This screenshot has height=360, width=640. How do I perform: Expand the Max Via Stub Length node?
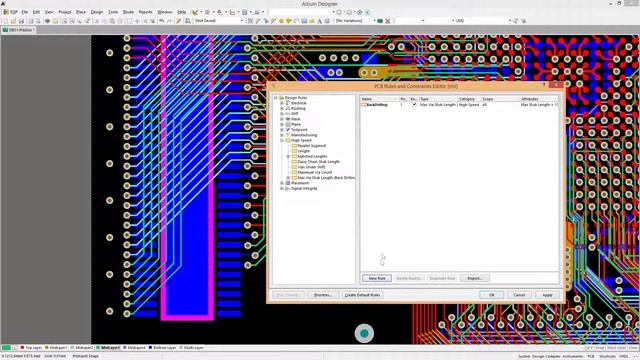[x=288, y=178]
